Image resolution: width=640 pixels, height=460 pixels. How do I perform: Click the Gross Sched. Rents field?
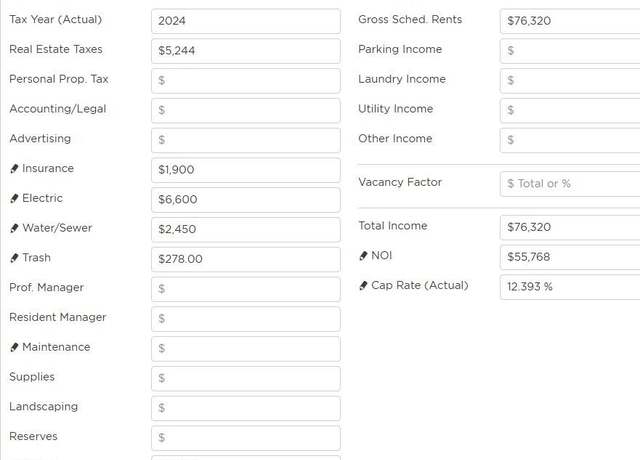570,21
